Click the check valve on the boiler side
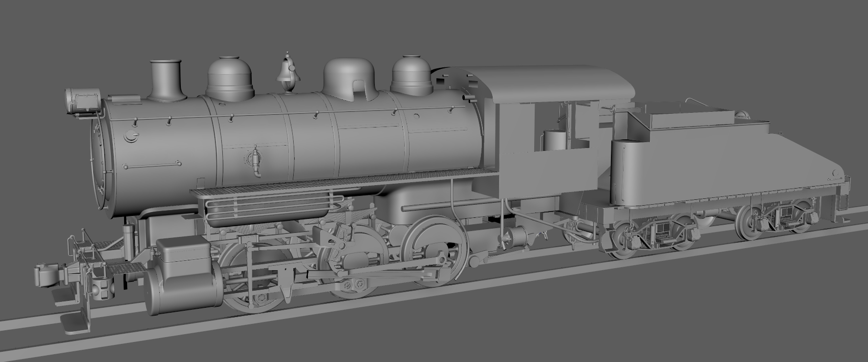This screenshot has width=868, height=362. point(255,160)
